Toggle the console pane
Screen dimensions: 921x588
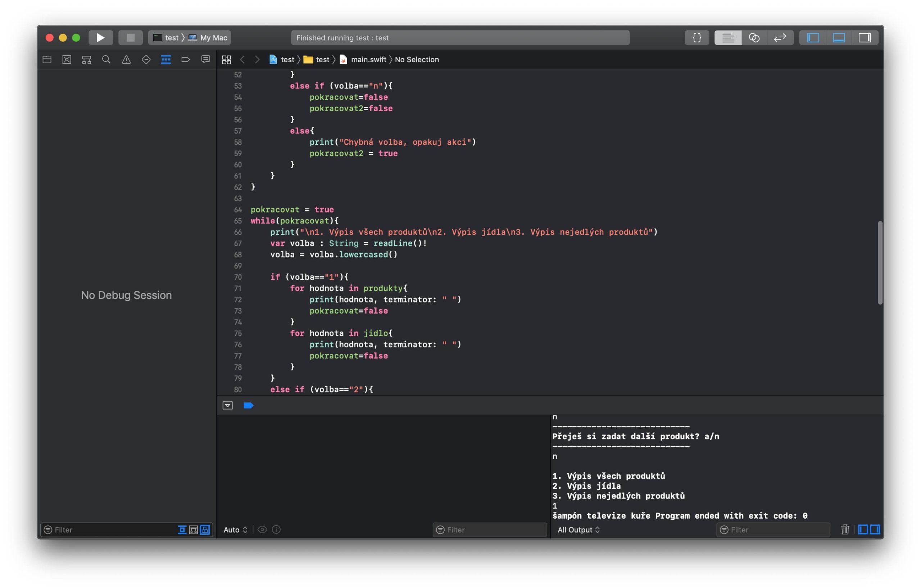tap(875, 529)
